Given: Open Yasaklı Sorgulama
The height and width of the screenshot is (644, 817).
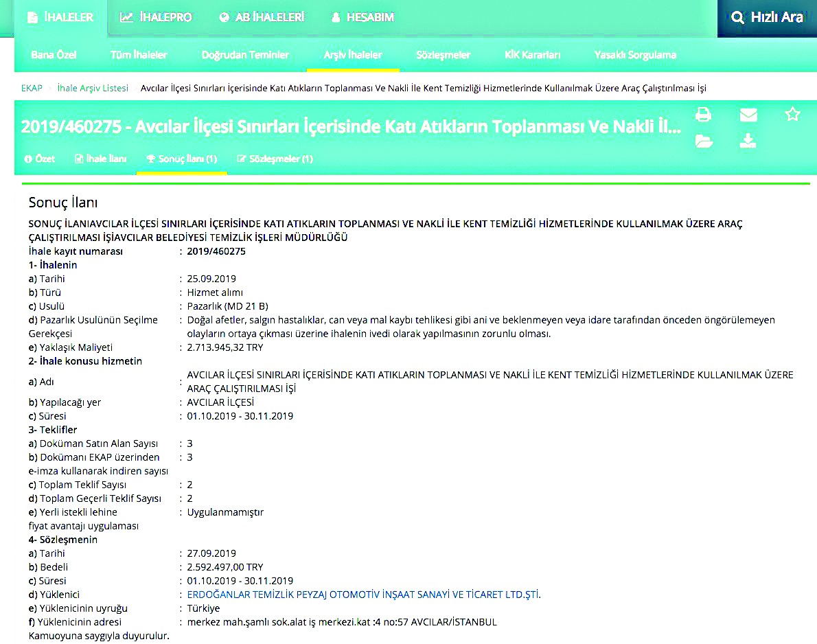Looking at the screenshot, I should [x=635, y=55].
